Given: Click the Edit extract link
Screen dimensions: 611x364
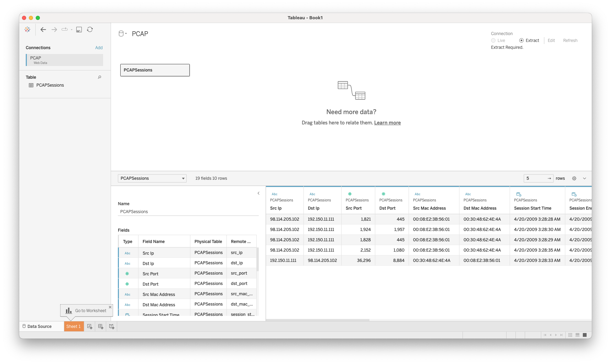Looking at the screenshot, I should pyautogui.click(x=551, y=41).
